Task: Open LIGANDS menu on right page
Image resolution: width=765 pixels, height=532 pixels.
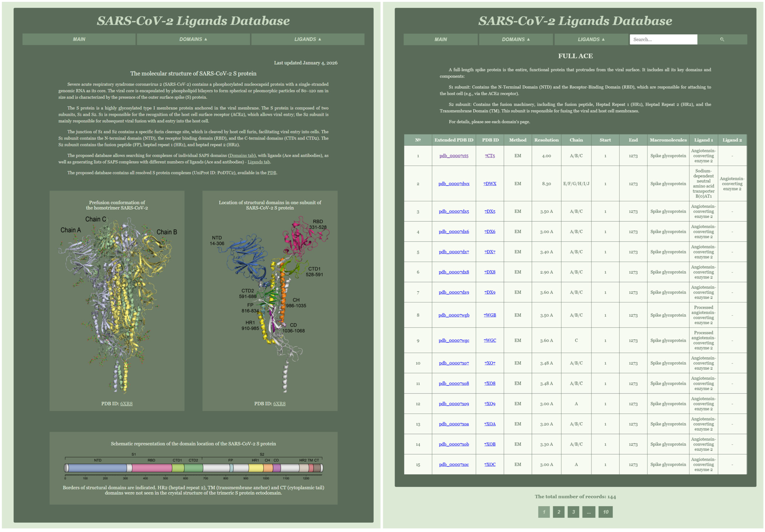Action: click(x=591, y=39)
